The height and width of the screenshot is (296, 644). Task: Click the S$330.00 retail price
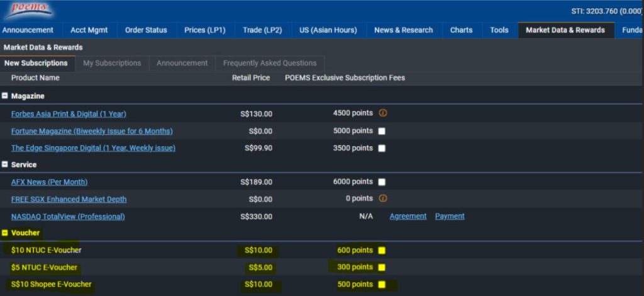click(257, 217)
